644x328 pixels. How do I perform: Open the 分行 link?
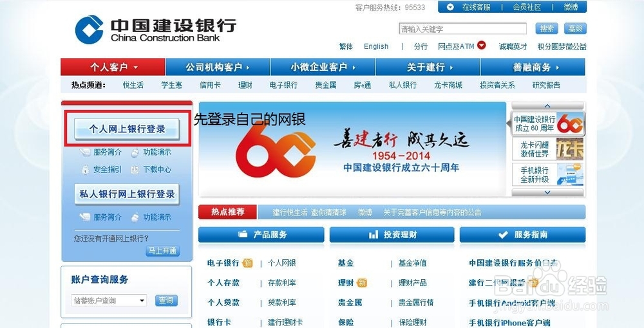pyautogui.click(x=421, y=47)
